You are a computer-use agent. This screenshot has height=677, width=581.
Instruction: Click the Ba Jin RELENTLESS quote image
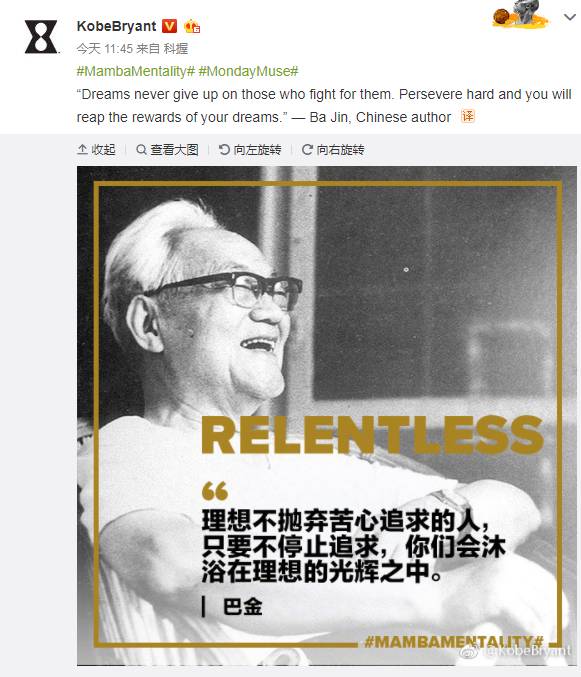coord(327,415)
